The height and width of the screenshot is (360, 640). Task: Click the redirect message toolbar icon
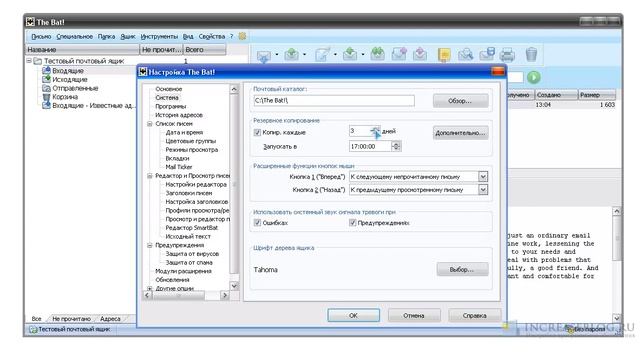[x=420, y=54]
